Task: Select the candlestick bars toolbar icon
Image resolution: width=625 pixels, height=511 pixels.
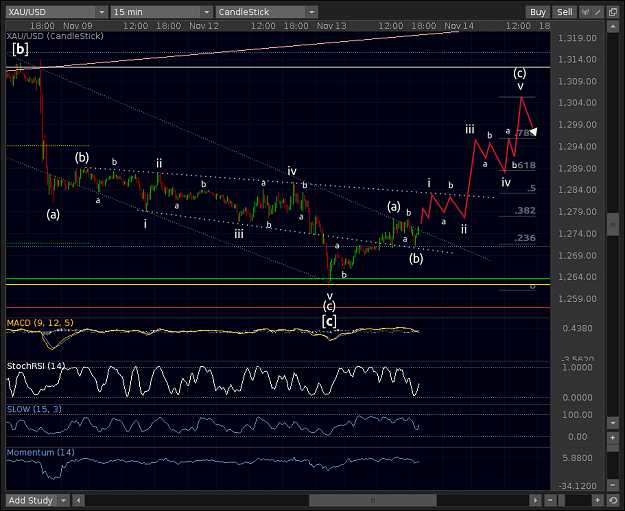Action: pyautogui.click(x=586, y=12)
